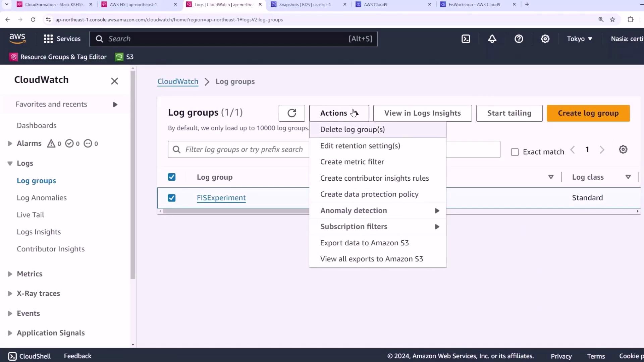This screenshot has height=362, width=644.
Task: Click the notifications bell icon
Action: pos(492,39)
